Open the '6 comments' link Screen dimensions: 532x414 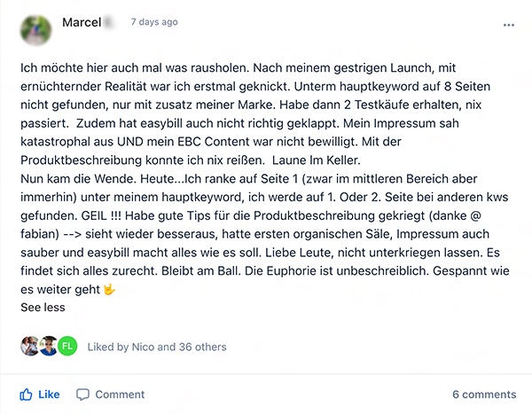(x=484, y=394)
